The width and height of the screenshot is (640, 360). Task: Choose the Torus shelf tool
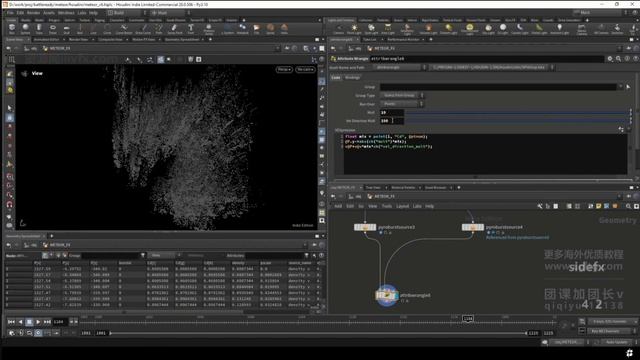53,29
